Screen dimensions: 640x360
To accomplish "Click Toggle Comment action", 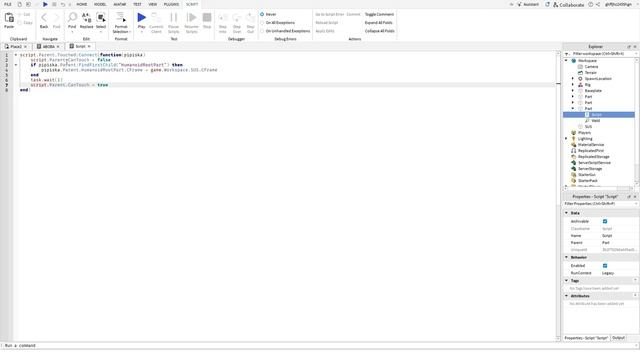I will 379,14.
